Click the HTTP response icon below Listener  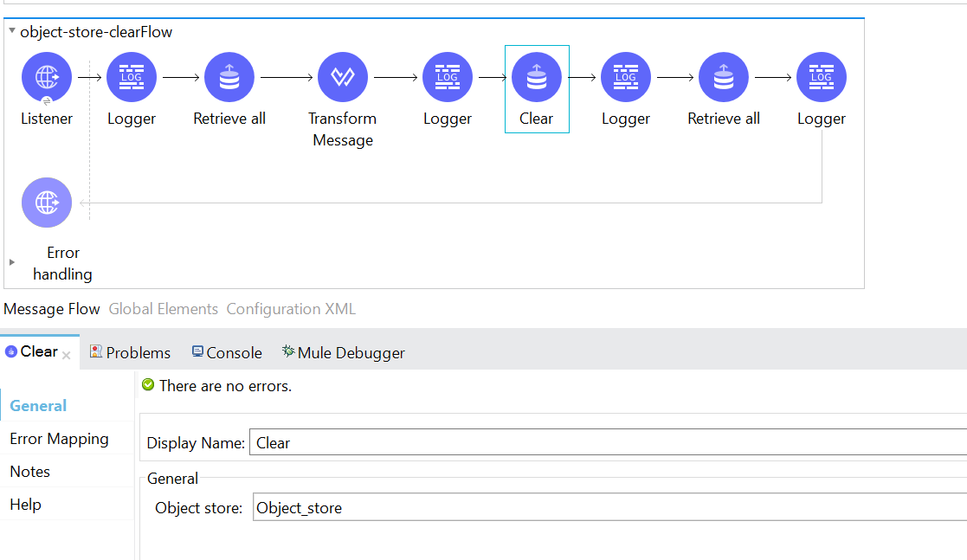(46, 203)
